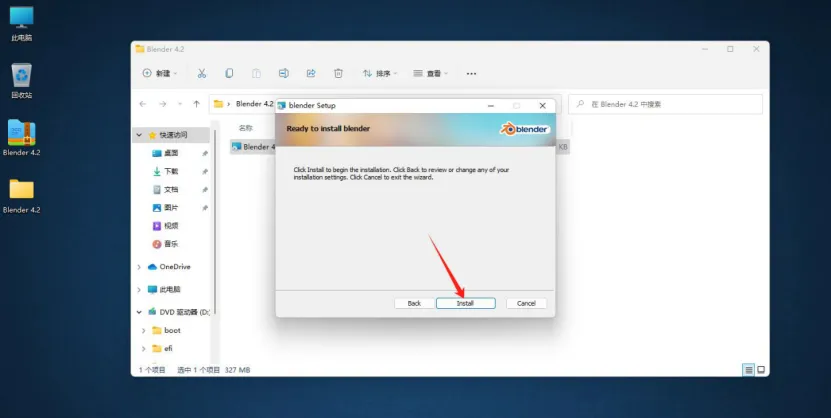Expand the 此电脑 tree node in sidebar
Viewport: 831px width, 418px height.
[x=139, y=290]
